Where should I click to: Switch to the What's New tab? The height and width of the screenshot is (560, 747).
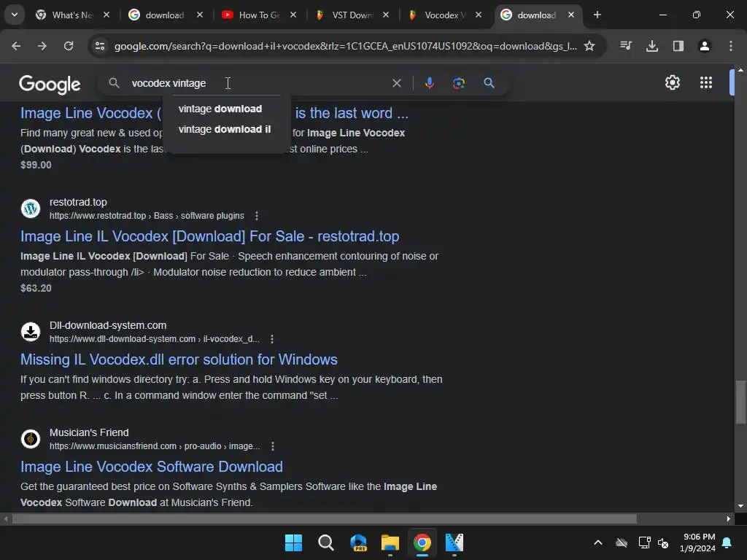coord(71,15)
